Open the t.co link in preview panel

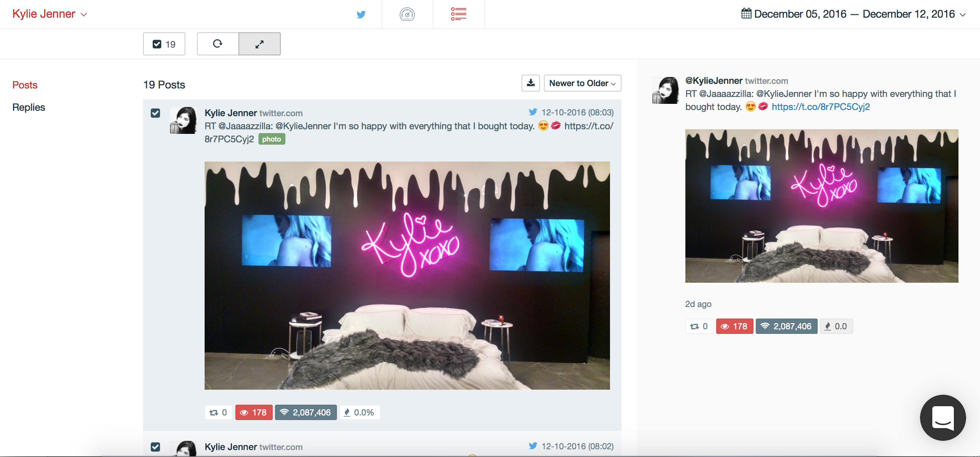coord(820,107)
